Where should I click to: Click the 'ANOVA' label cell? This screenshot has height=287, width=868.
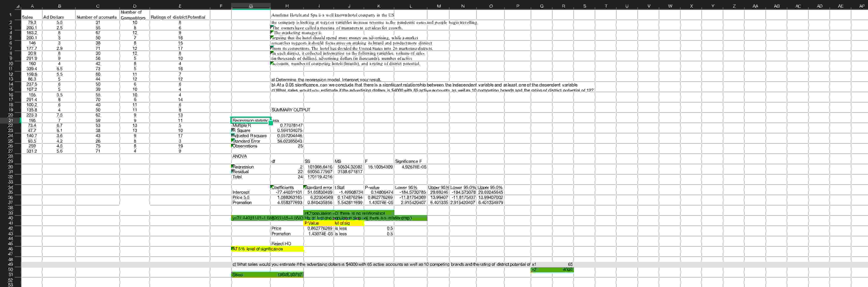(x=240, y=156)
